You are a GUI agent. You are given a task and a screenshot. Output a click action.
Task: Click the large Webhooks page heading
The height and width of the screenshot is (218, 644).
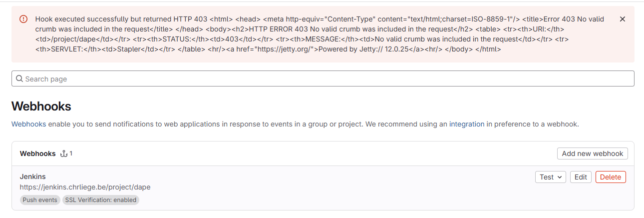pos(41,106)
